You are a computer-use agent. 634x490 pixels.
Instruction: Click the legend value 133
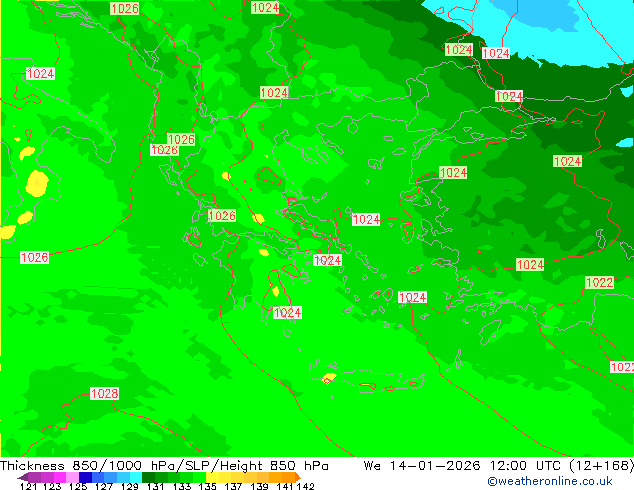(x=182, y=486)
